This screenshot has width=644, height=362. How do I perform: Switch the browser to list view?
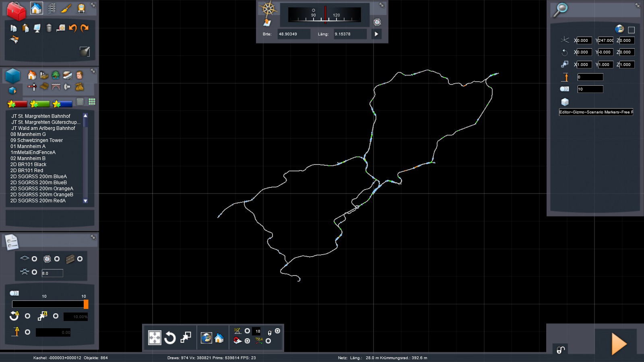(x=80, y=102)
